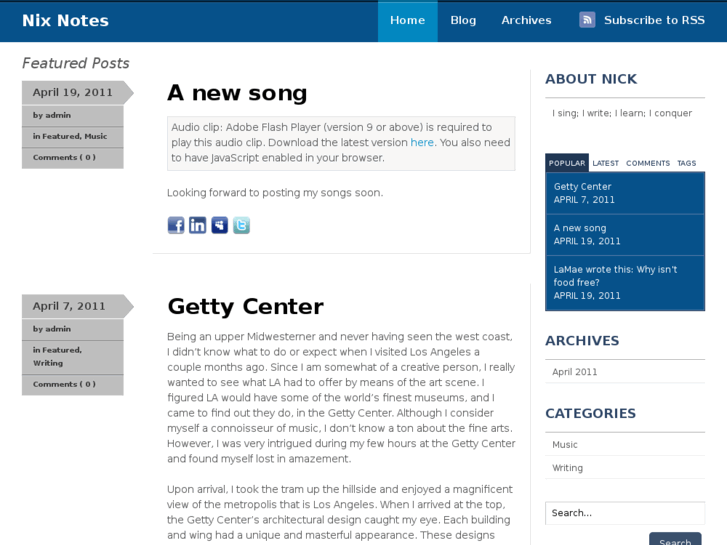Share post via Facebook icon
727x545 pixels.
pyautogui.click(x=176, y=225)
